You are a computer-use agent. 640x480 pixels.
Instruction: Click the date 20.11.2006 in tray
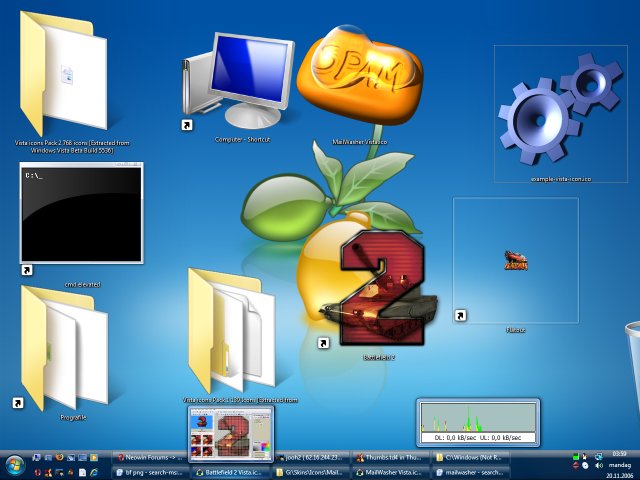pos(619,476)
